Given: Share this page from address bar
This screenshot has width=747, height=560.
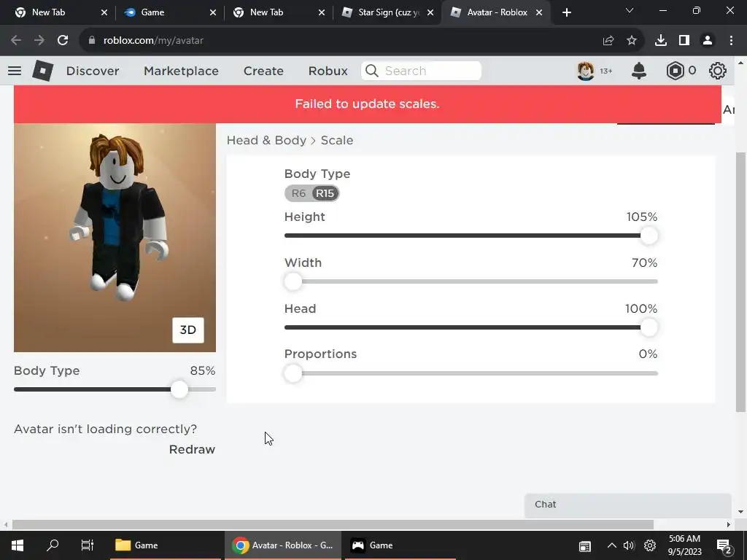Looking at the screenshot, I should pyautogui.click(x=608, y=41).
